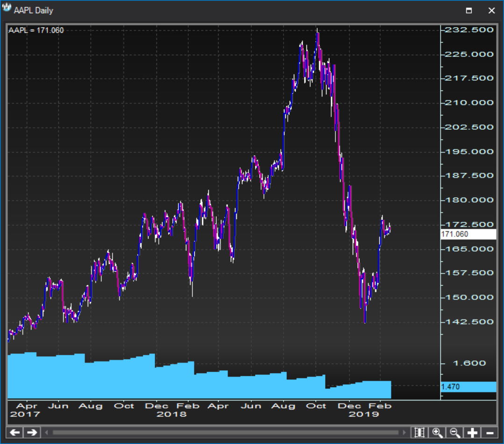Click the bold plus icon in bottom toolbar
The image size is (504, 444).
pyautogui.click(x=472, y=432)
